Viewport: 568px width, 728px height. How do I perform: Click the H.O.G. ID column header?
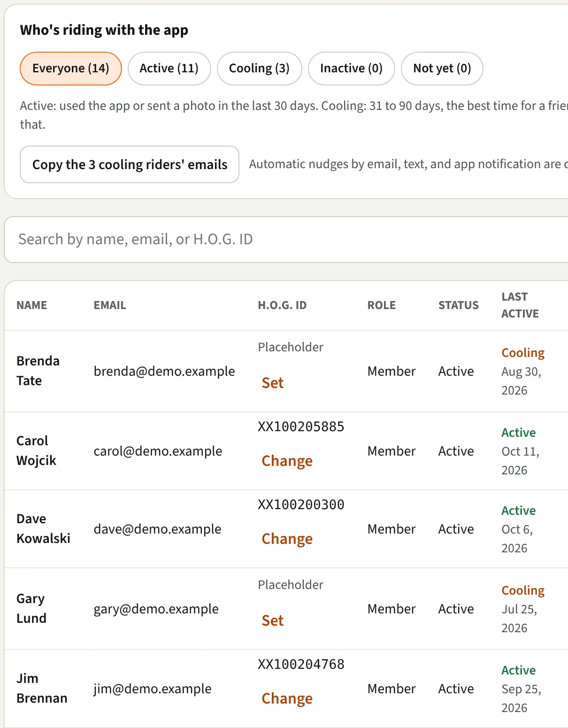[x=282, y=305]
